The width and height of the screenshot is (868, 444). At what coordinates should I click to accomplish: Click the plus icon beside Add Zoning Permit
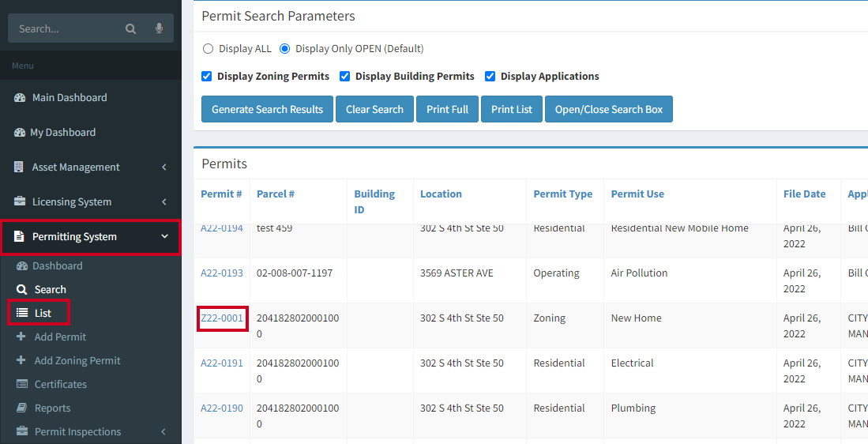click(21, 360)
